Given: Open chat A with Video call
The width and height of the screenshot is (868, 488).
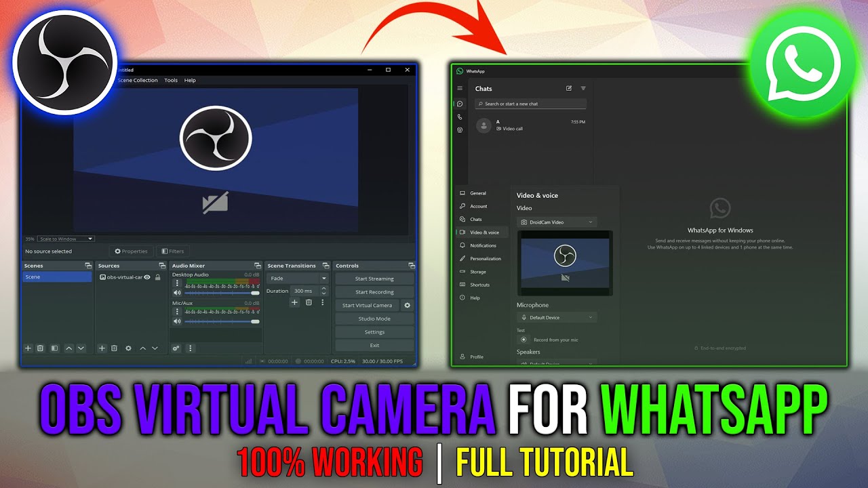Looking at the screenshot, I should 530,125.
